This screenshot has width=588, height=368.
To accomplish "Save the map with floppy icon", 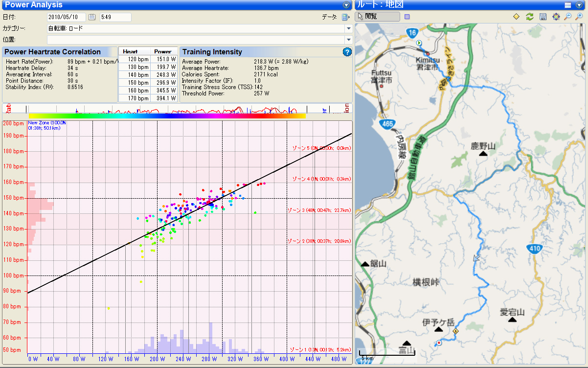I will pyautogui.click(x=543, y=17).
